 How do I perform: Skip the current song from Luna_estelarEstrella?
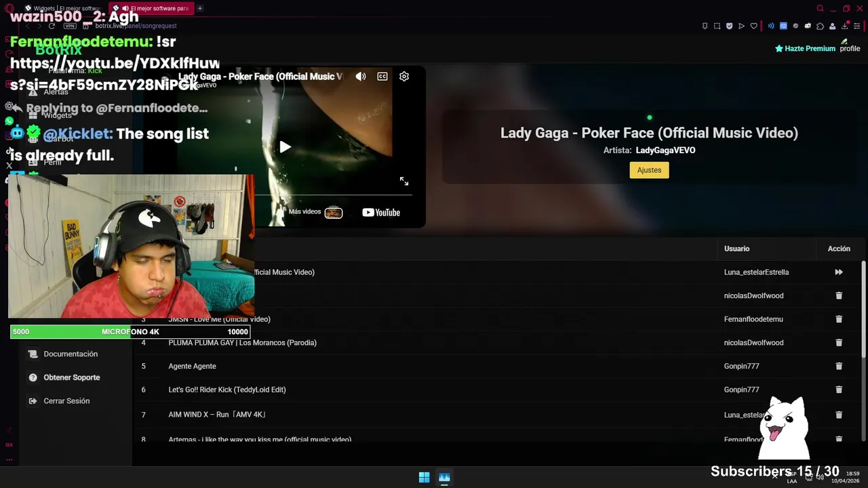pos(839,272)
